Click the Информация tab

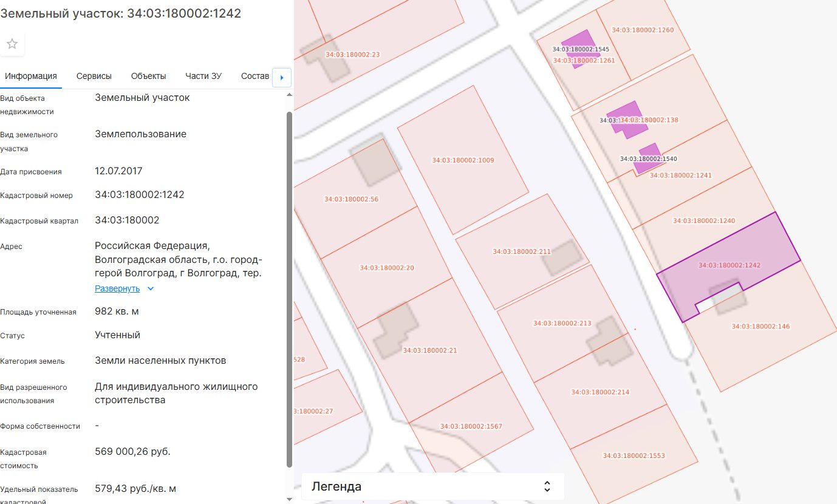[x=31, y=76]
